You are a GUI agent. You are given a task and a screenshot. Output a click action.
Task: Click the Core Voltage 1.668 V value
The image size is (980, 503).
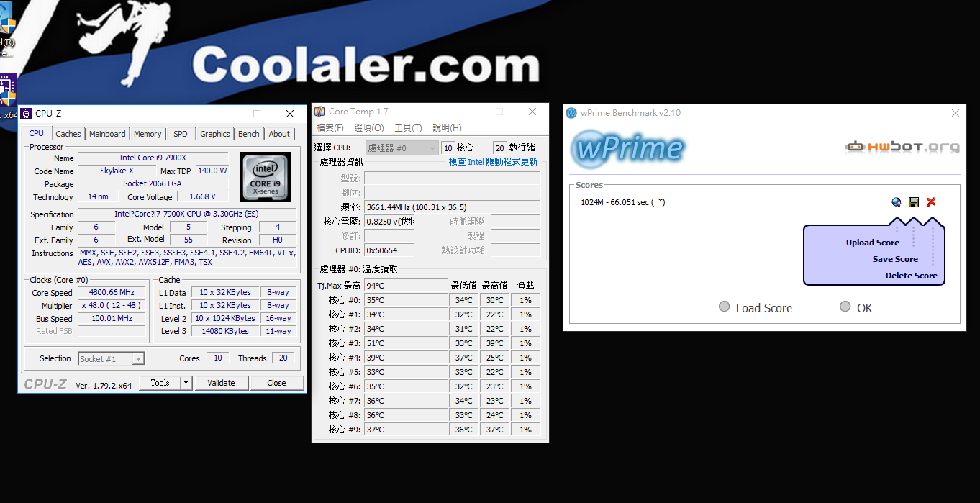pos(202,197)
